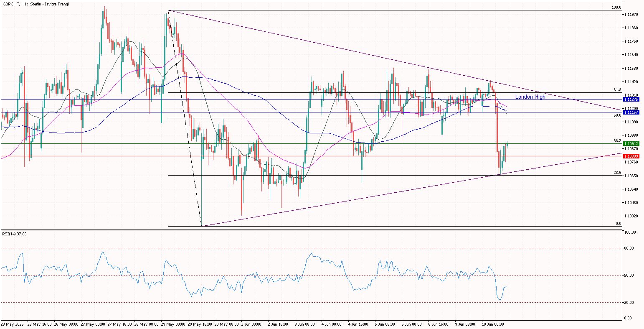644x329 pixels.
Task: Click 1.10980 on the price axis
Action: pyautogui.click(x=632, y=135)
